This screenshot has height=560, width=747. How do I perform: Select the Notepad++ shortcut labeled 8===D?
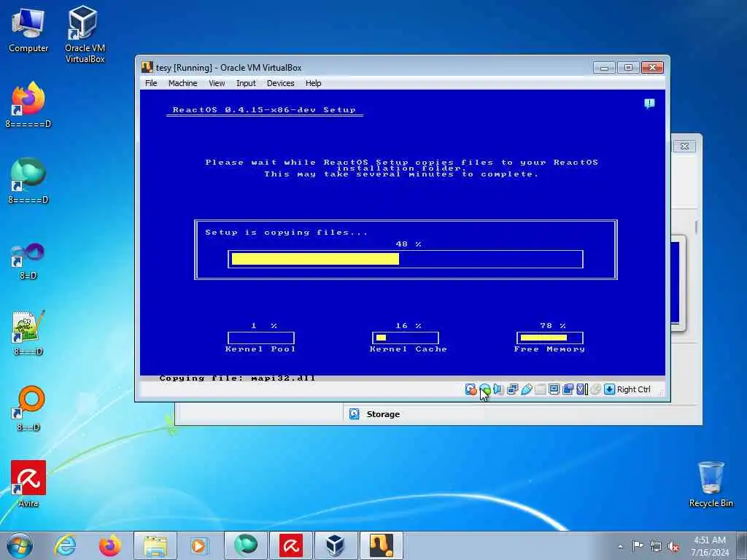(x=28, y=332)
